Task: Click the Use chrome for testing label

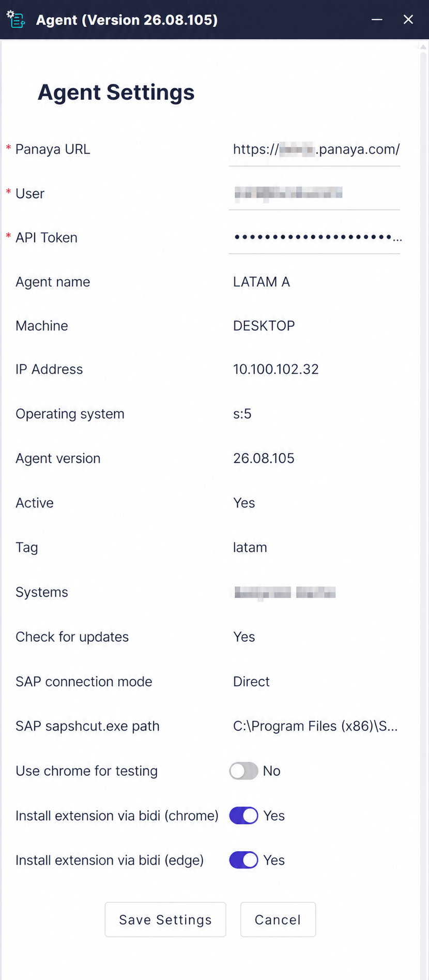Action: click(87, 771)
